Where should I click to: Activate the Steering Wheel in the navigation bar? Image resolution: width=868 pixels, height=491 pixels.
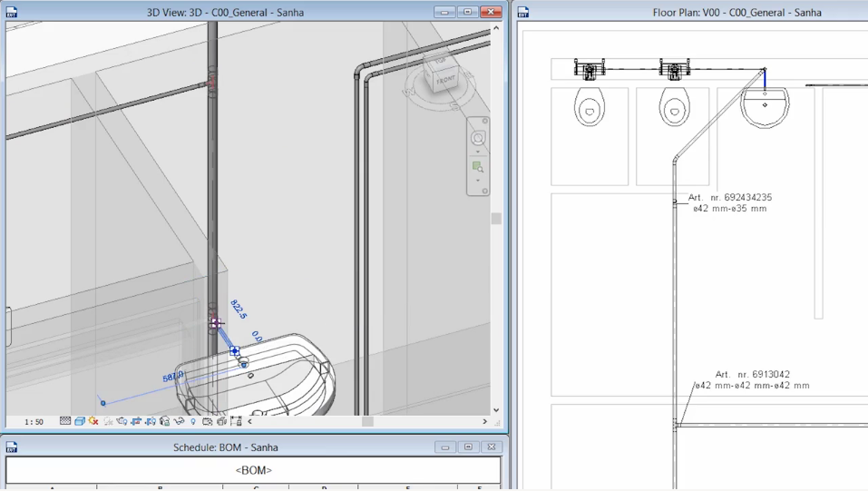click(x=478, y=138)
